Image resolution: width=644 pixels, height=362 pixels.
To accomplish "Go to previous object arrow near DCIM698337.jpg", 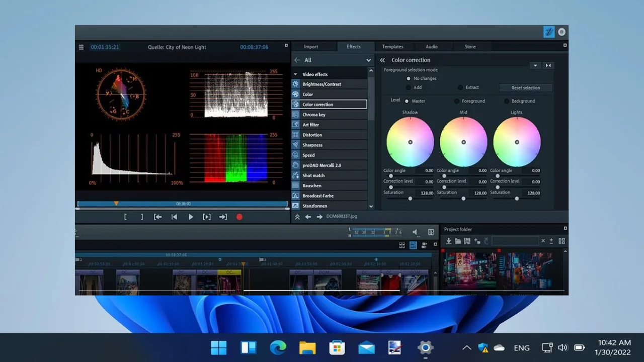I will 308,217.
